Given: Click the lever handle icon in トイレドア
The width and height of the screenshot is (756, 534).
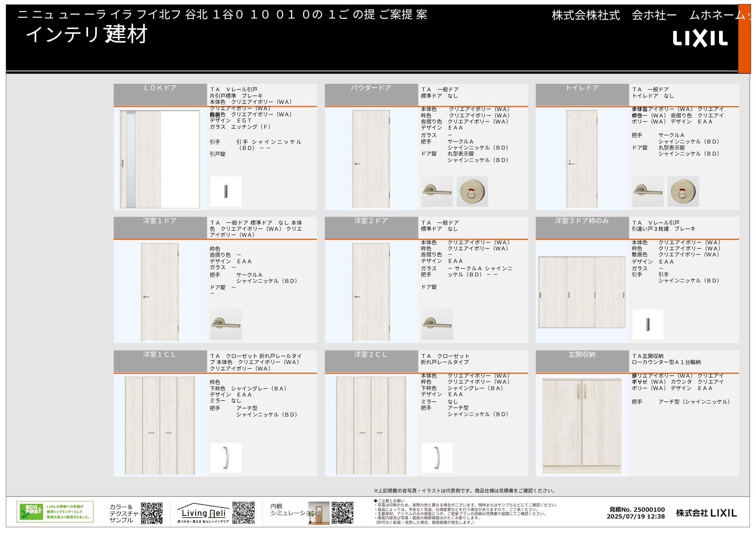Looking at the screenshot, I should [648, 191].
